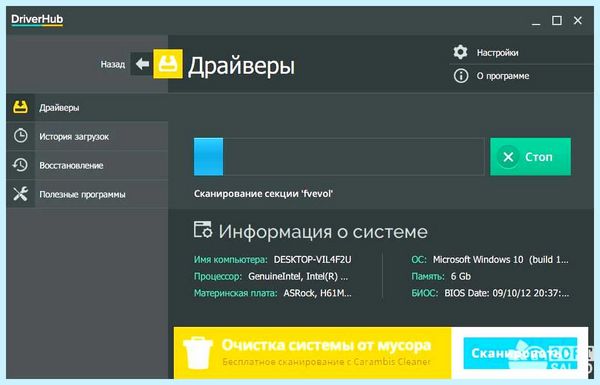
Task: Click the Процессор label
Action: (x=218, y=276)
